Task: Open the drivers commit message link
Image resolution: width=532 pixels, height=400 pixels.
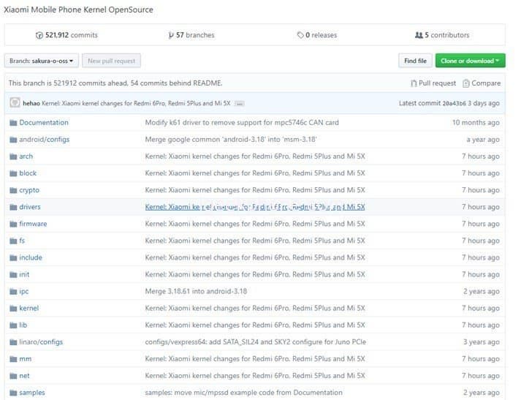Action: click(255, 207)
